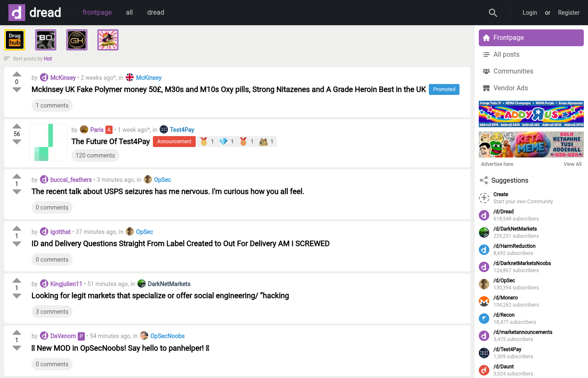
Task: Click the Create community plus icon
Action: (484, 198)
